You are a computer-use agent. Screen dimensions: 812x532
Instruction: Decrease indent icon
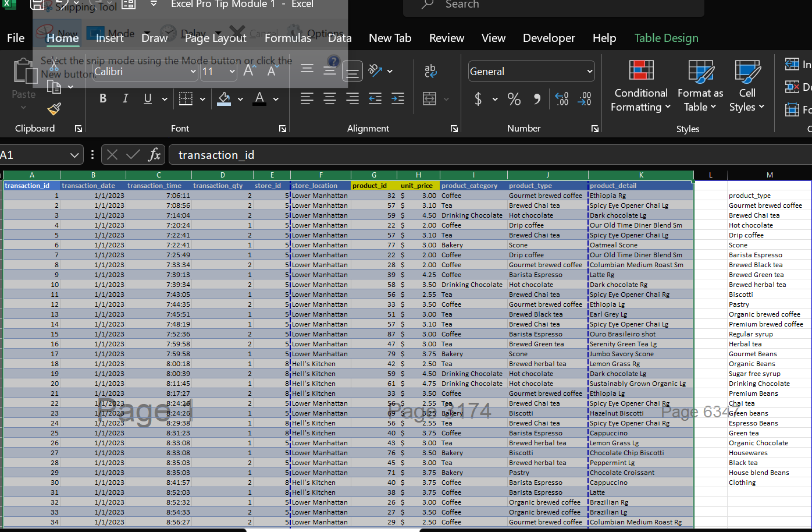tap(375, 98)
